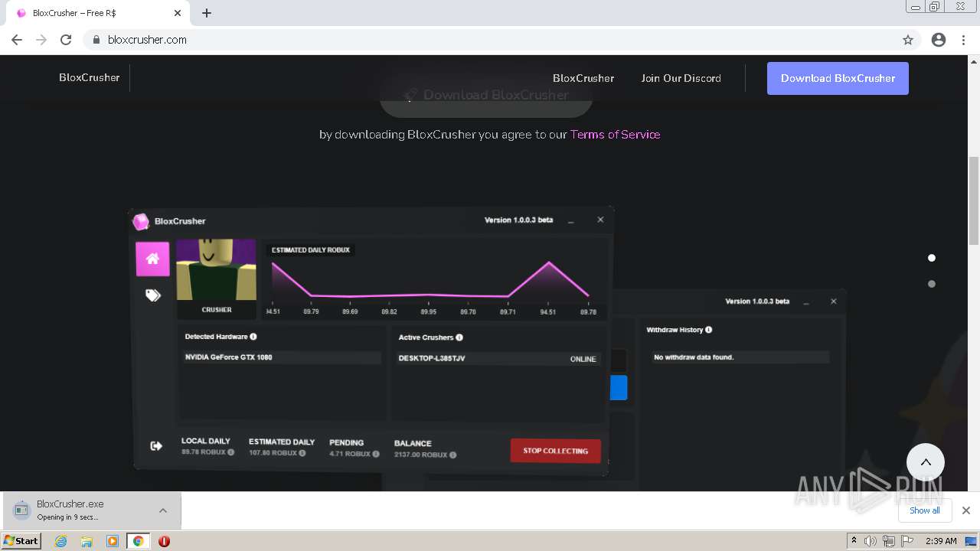Close the downloads bar
This screenshot has height=551, width=980.
(x=966, y=510)
